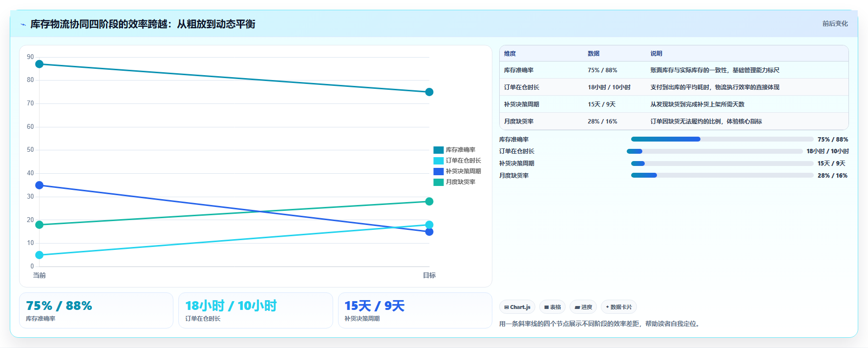
Task: Toggle the 库存准确率 legend entry
Action: (454, 150)
